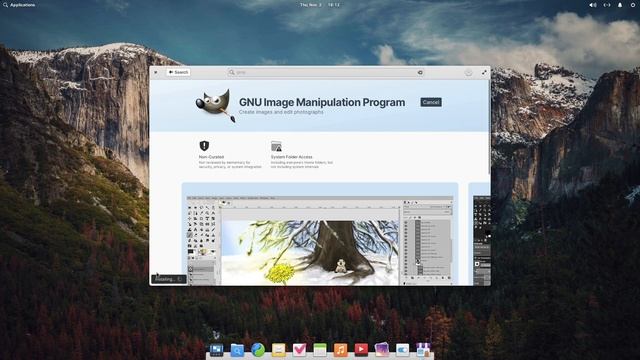Open the Applications menu in top panel
Screen dimensions: 640x360
tap(19, 5)
